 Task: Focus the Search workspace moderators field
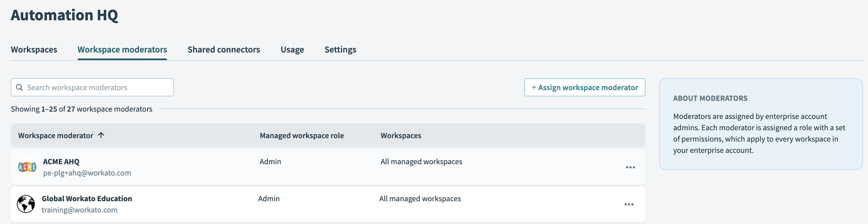(x=98, y=87)
